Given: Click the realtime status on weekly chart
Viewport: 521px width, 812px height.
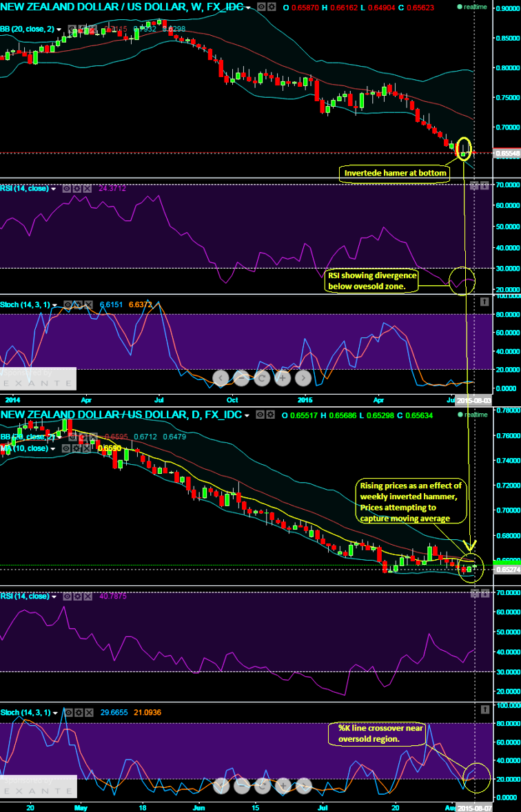Looking at the screenshot, I should pyautogui.click(x=472, y=7).
